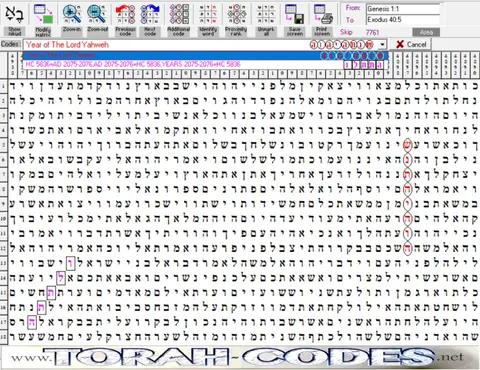Screen dimensions: 480x370
Task: Click the Save screen text label
Action: click(295, 31)
